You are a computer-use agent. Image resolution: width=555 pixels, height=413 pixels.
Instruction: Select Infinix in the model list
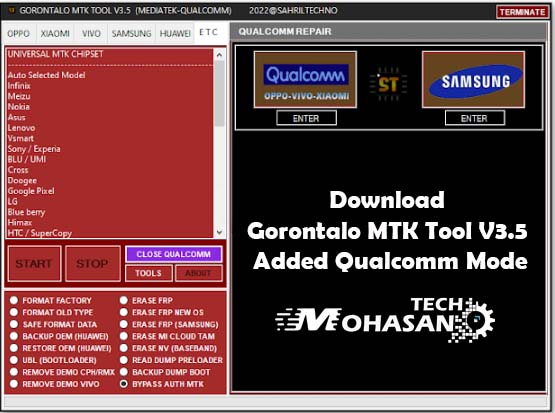[110, 86]
